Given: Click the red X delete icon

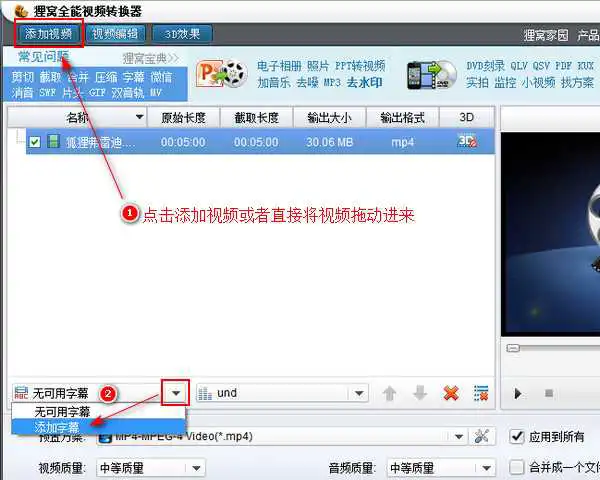Looking at the screenshot, I should coord(451,393).
